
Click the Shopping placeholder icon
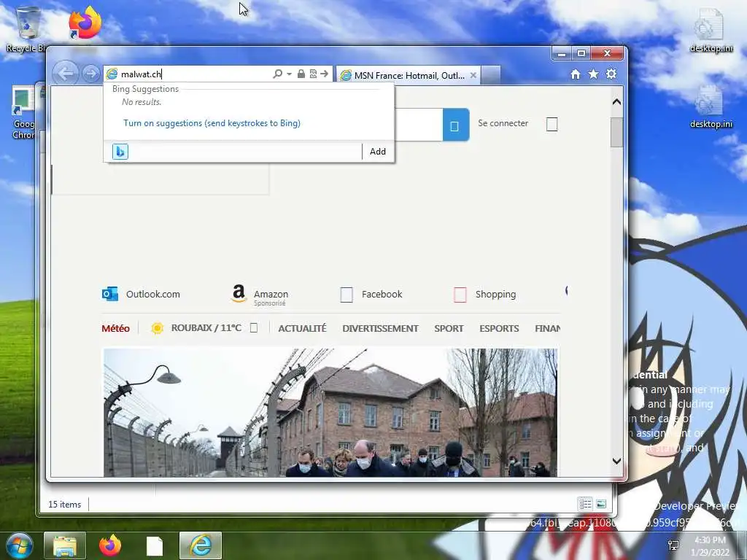pos(460,295)
